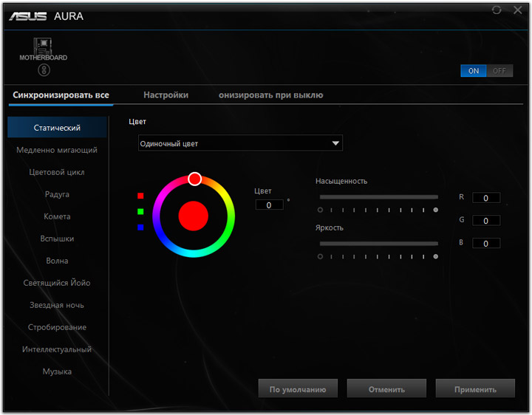Set Яркость to minimum end dot
532x415 pixels.
tap(320, 257)
